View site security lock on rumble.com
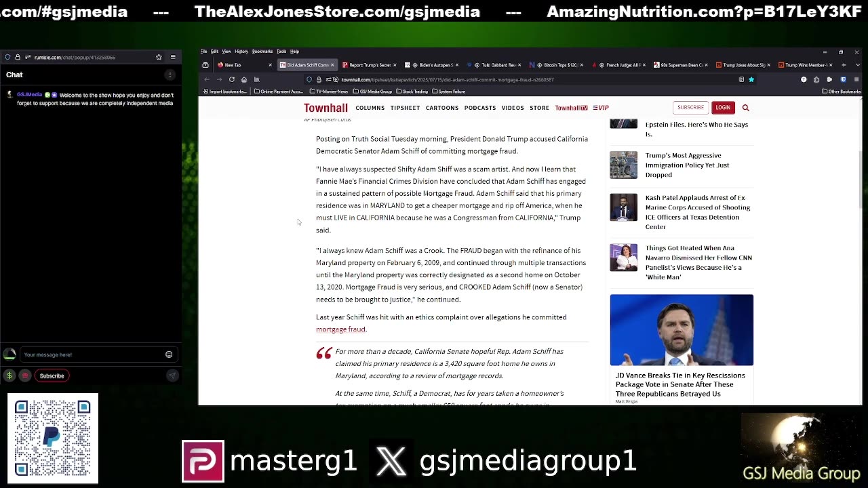This screenshot has width=868, height=488. (x=18, y=57)
